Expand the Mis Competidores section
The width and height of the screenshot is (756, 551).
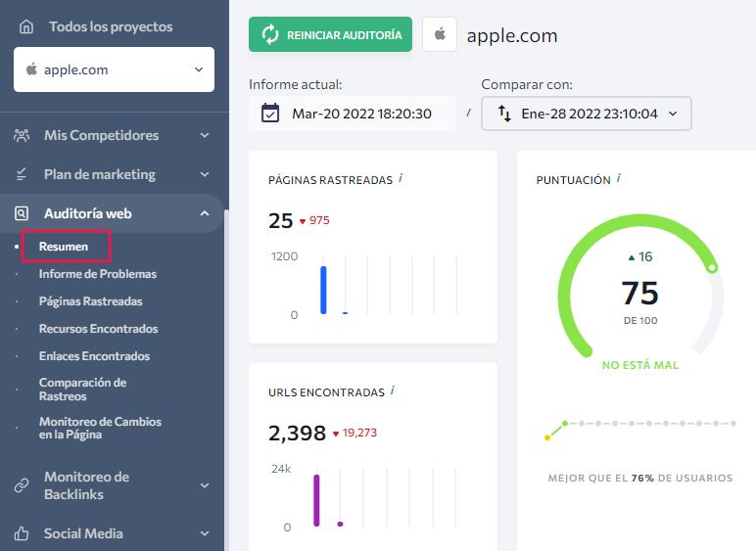(205, 135)
